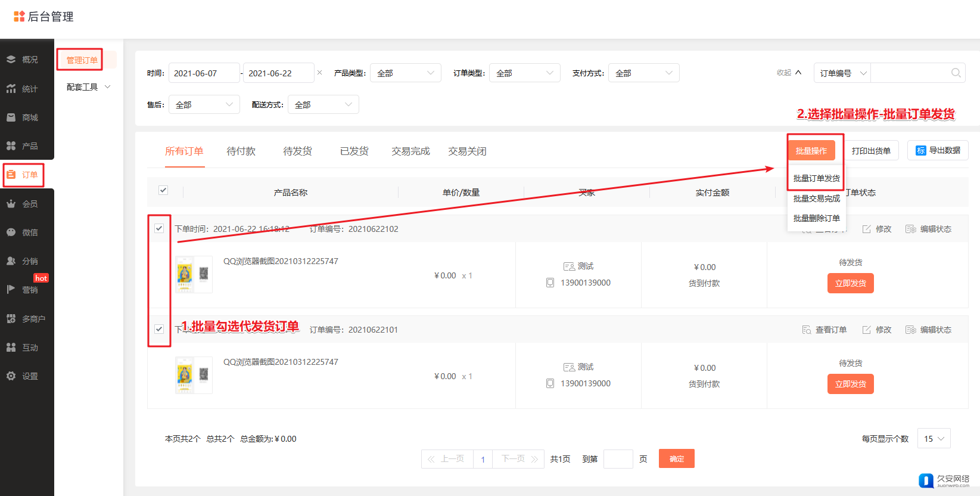This screenshot has height=496, width=980.
Task: Open the per-page count dropdown showing 15
Action: pyautogui.click(x=934, y=439)
